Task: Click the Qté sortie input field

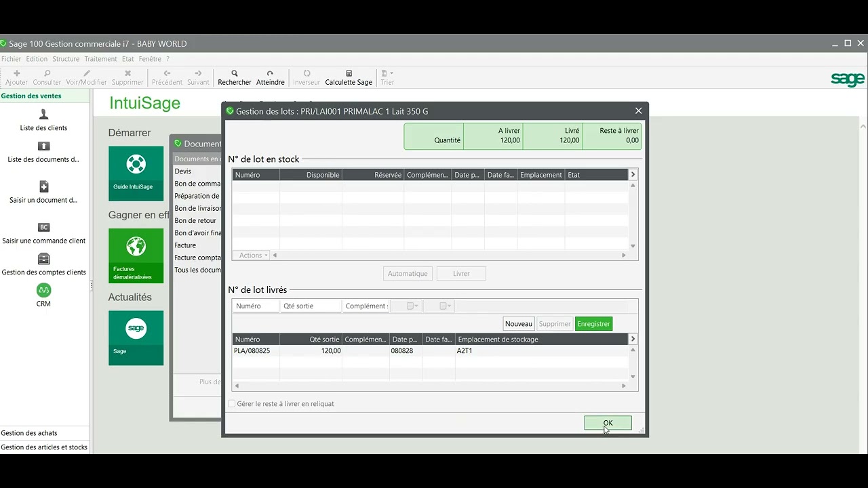Action: click(x=311, y=306)
